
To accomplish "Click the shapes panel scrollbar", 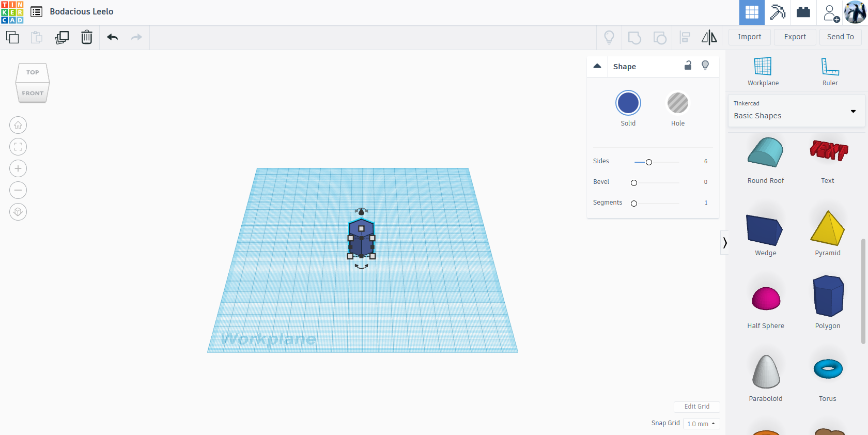I will click(863, 291).
